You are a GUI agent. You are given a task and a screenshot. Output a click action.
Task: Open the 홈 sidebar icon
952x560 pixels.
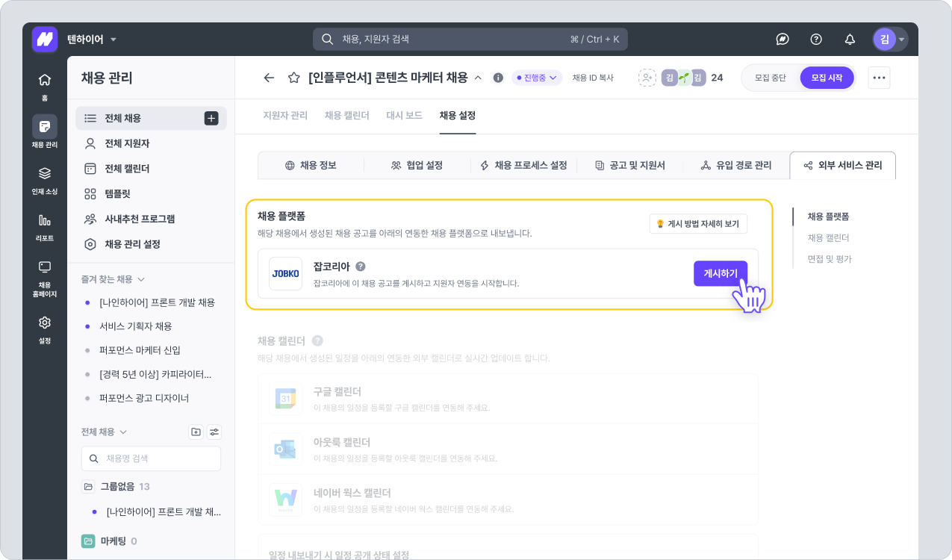click(45, 86)
